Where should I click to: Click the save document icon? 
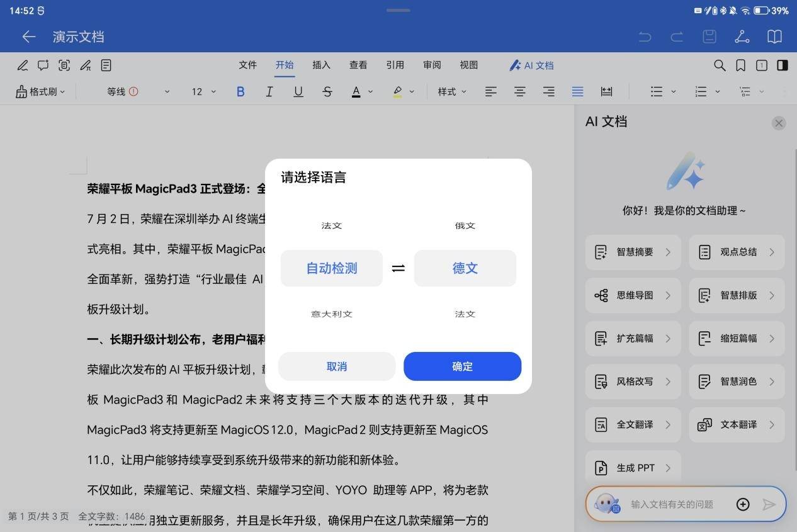[709, 37]
